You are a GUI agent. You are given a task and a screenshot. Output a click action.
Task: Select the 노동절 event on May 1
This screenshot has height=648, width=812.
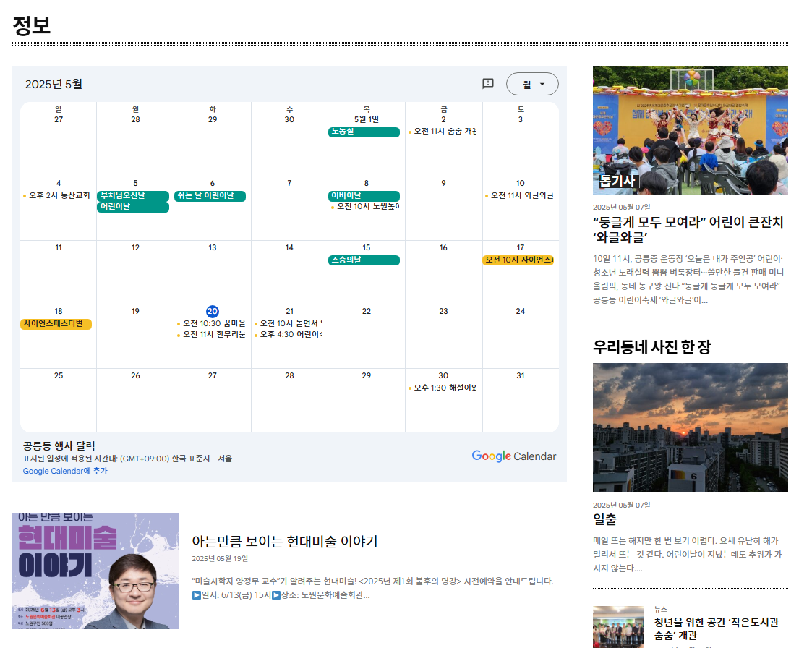(x=364, y=132)
